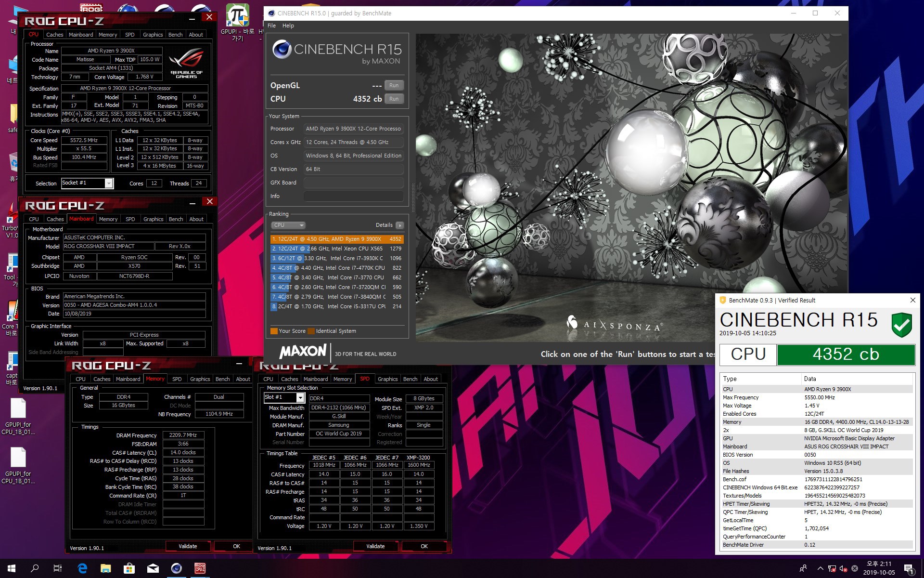Open the Mail app from the taskbar
Image resolution: width=924 pixels, height=578 pixels.
(x=153, y=568)
